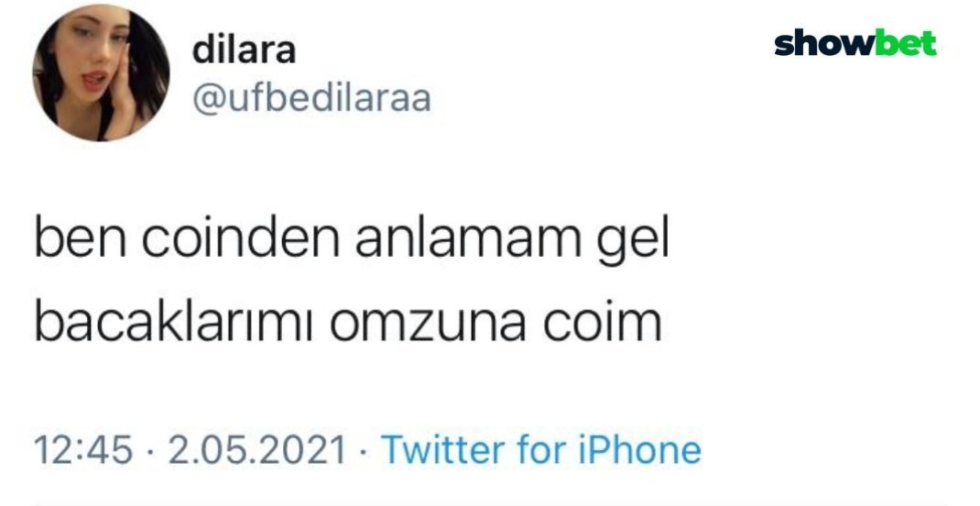Viewport: 980px width, 506px height.
Task: Open dilara's round profile picture
Action: (x=102, y=72)
